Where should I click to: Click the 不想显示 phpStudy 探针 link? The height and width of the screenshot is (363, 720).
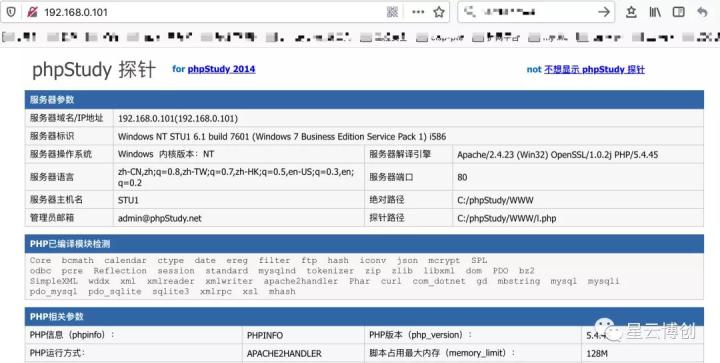click(x=594, y=70)
